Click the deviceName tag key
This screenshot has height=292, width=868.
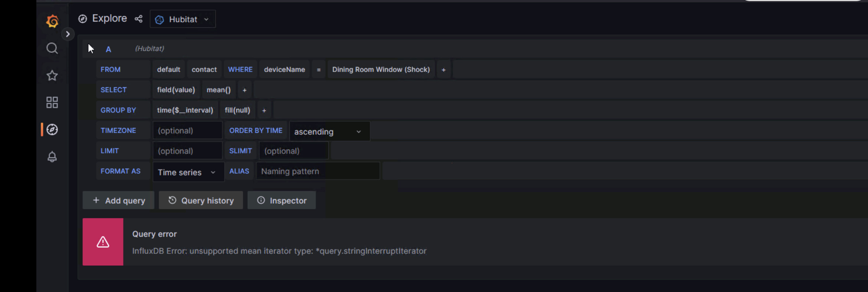point(285,69)
